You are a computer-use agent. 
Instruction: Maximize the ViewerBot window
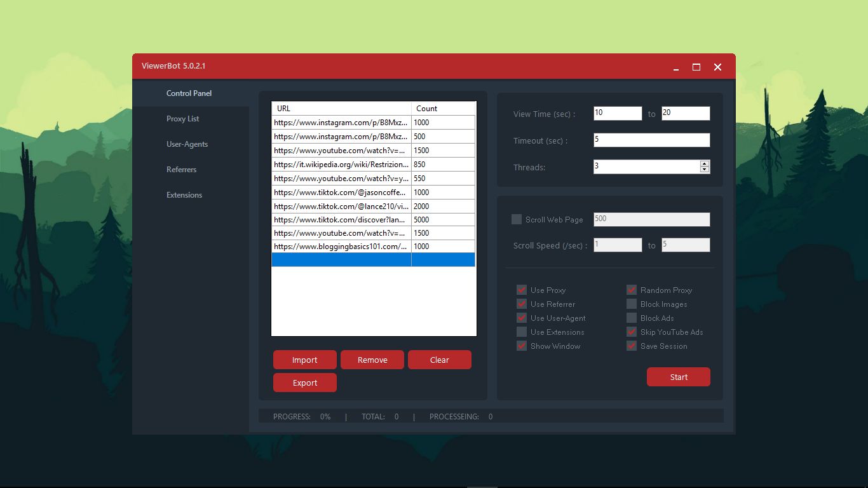click(696, 67)
